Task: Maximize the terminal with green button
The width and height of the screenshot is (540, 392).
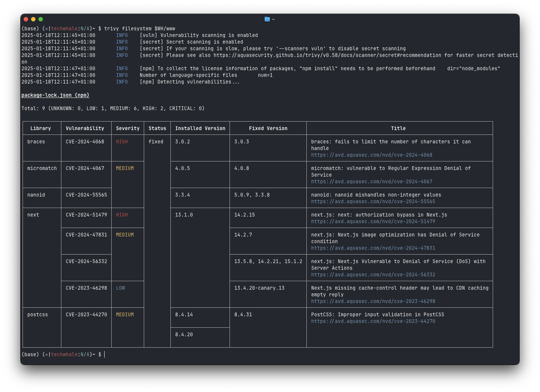Action: point(41,19)
